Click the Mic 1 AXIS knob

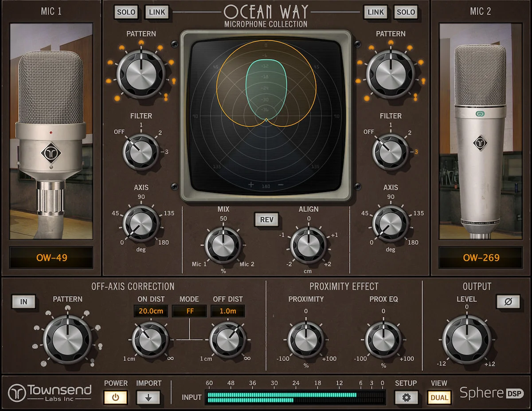141,223
